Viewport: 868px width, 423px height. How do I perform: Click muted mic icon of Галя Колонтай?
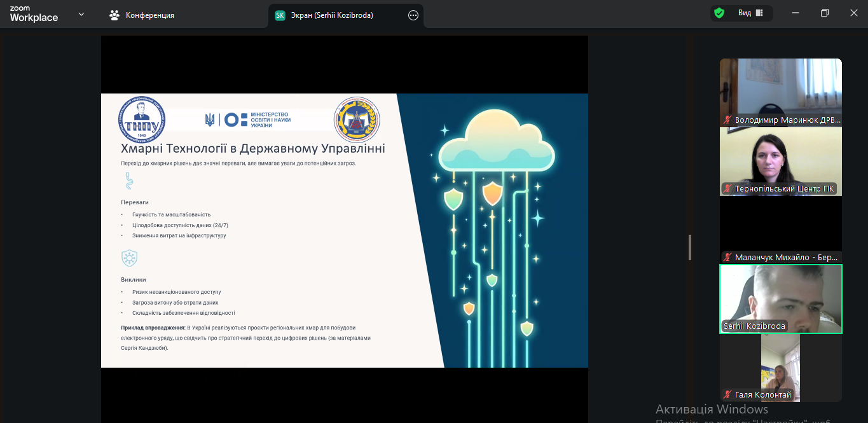click(727, 395)
